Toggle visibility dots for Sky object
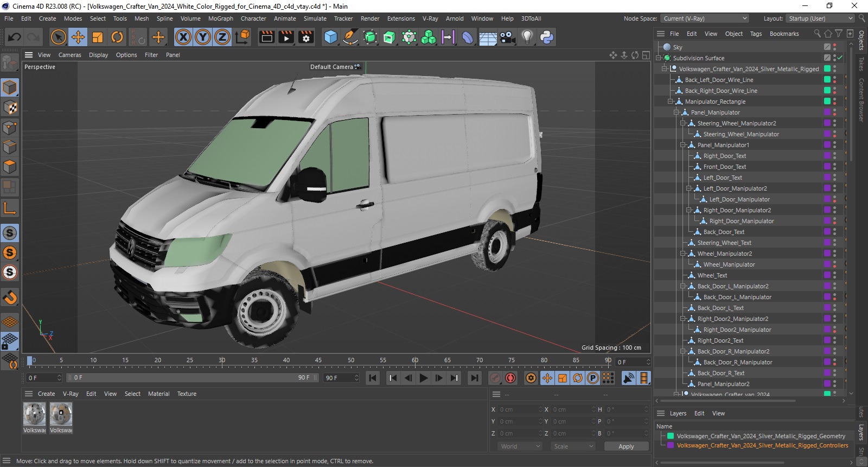The height and width of the screenshot is (467, 868). [834, 47]
